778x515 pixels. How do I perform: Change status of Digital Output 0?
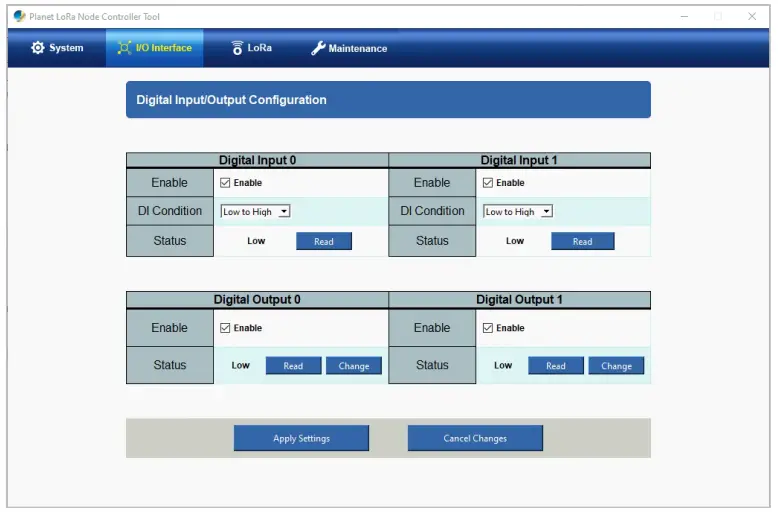pyautogui.click(x=354, y=366)
